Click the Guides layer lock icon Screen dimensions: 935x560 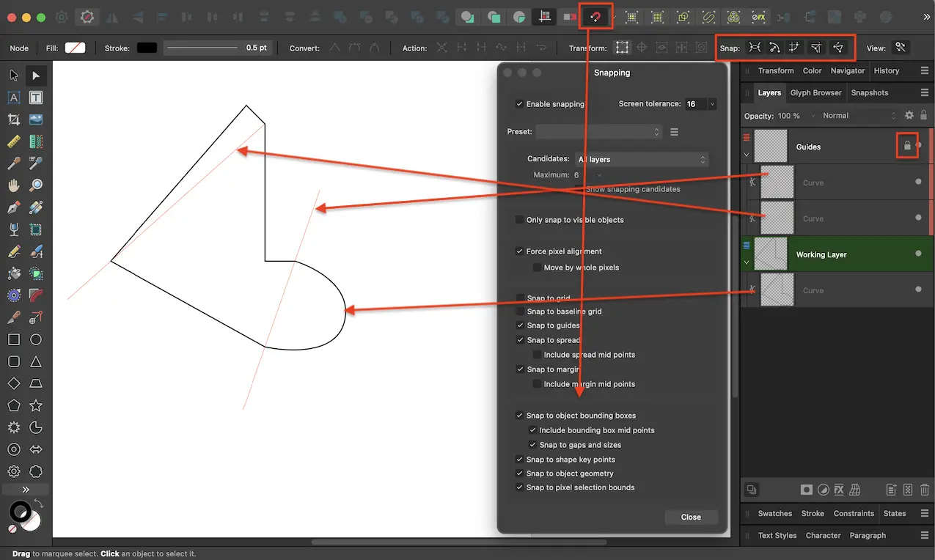pyautogui.click(x=906, y=146)
